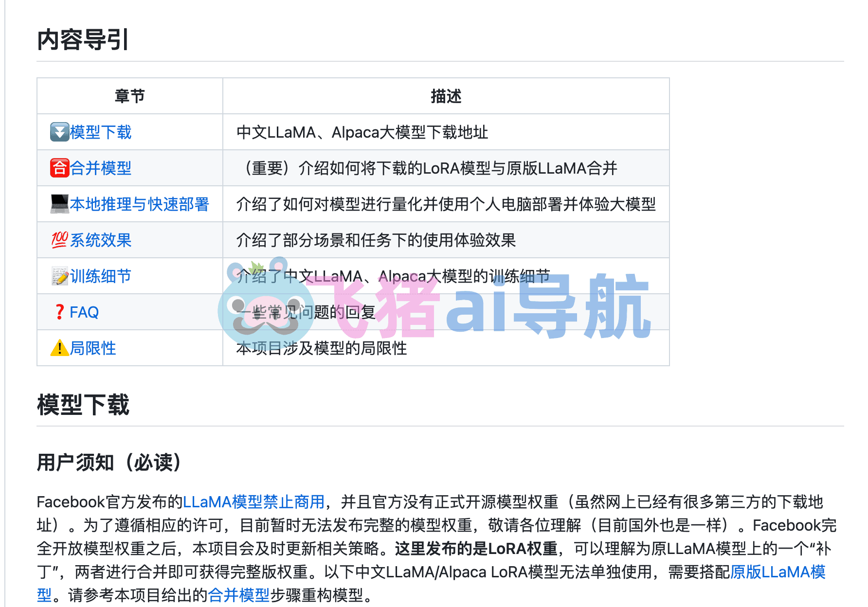Screen dimensions: 868x607
Task: Click the yellow warning triangle icon
Action: click(x=59, y=348)
